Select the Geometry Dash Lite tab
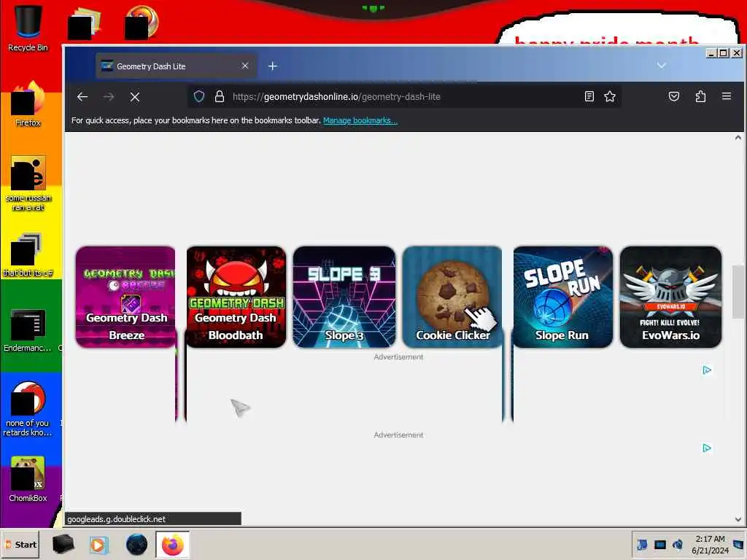 click(x=177, y=66)
